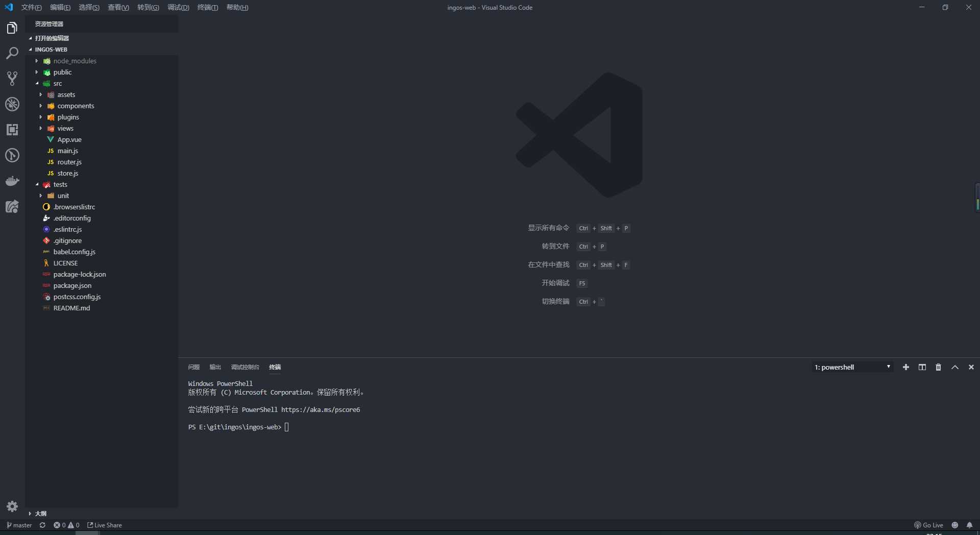Open the notifications bell

(x=969, y=525)
